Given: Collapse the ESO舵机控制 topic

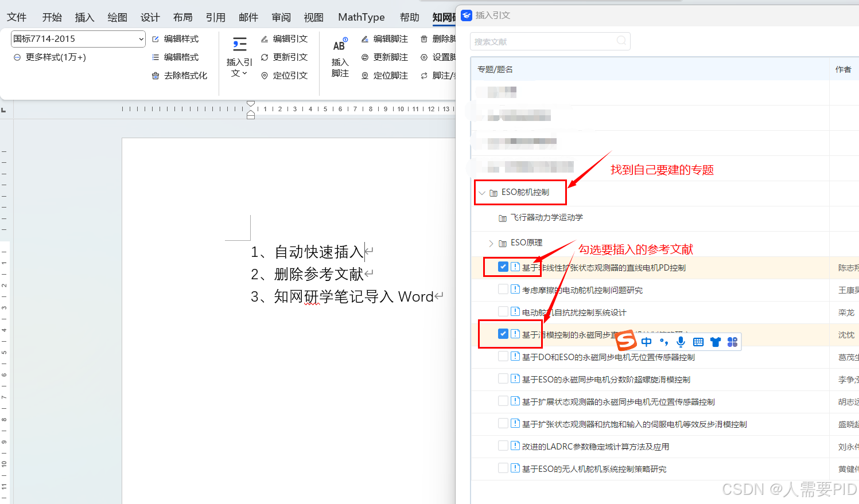Looking at the screenshot, I should click(x=482, y=193).
